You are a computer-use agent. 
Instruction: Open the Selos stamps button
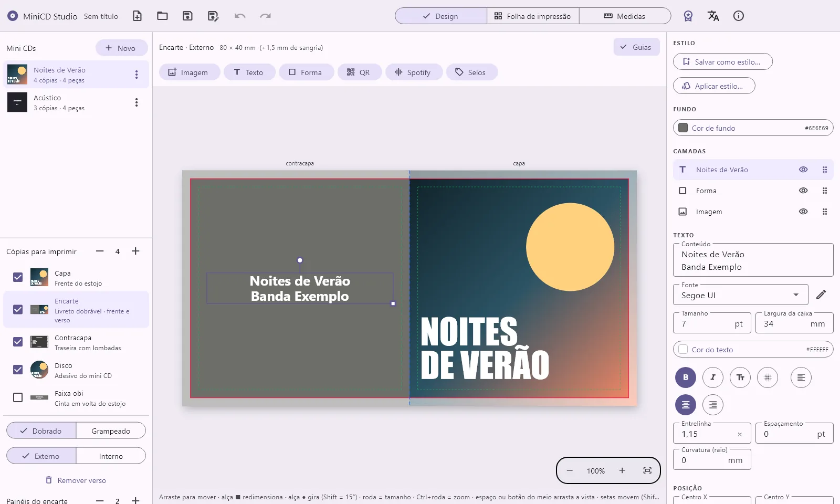[471, 72]
